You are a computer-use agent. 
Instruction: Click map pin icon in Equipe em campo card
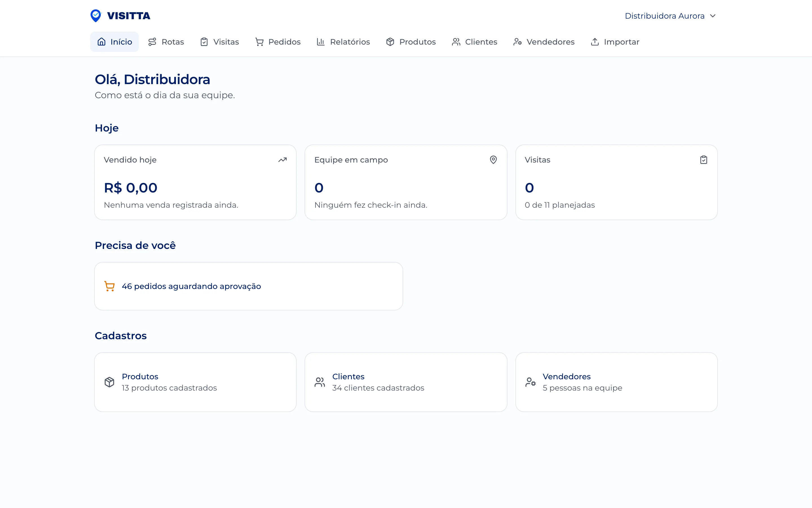pyautogui.click(x=493, y=160)
